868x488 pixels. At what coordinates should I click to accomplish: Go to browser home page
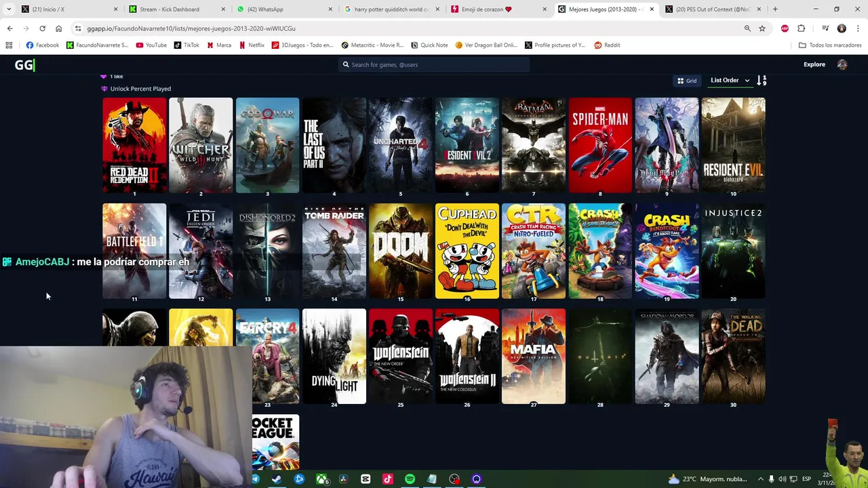(x=58, y=28)
